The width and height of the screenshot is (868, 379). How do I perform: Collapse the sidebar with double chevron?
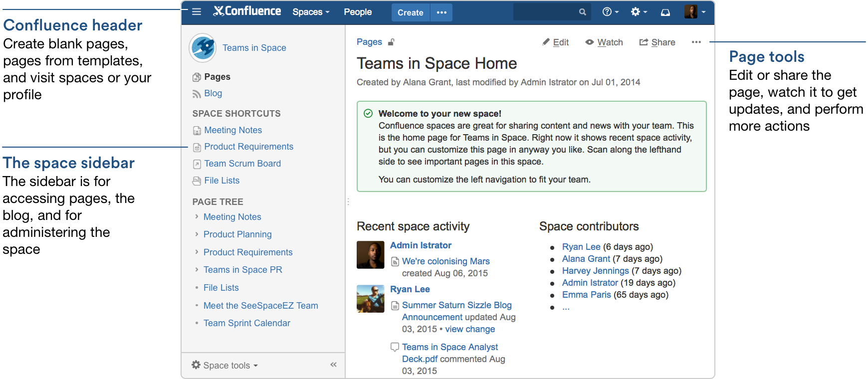tap(333, 365)
